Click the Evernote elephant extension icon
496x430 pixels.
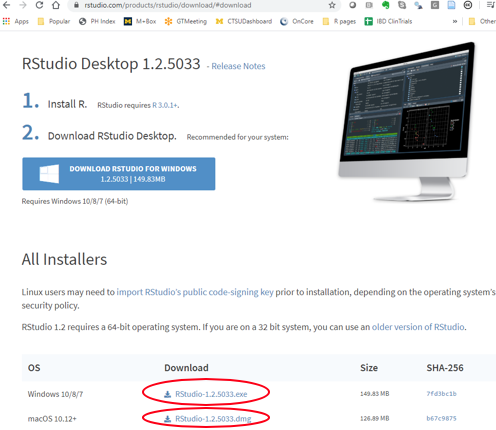click(x=385, y=5)
